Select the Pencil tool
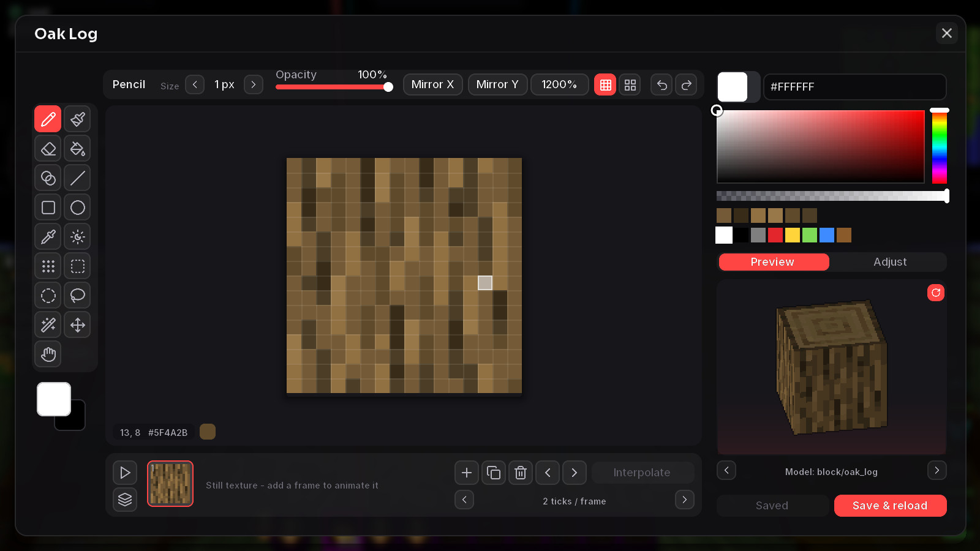 point(48,119)
